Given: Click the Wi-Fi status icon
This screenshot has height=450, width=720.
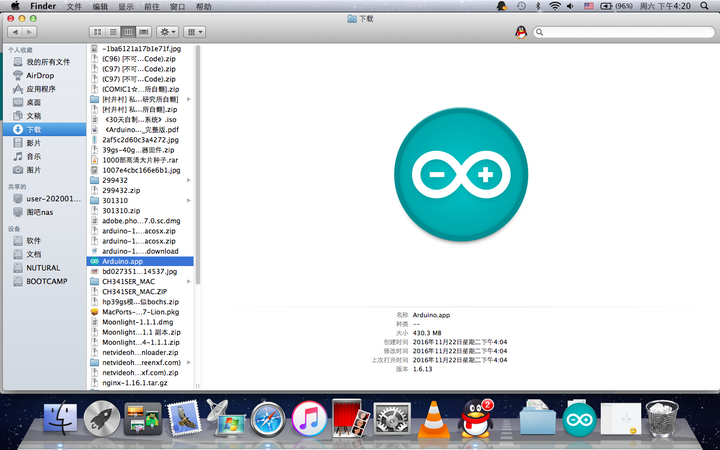Looking at the screenshot, I should tap(555, 6).
